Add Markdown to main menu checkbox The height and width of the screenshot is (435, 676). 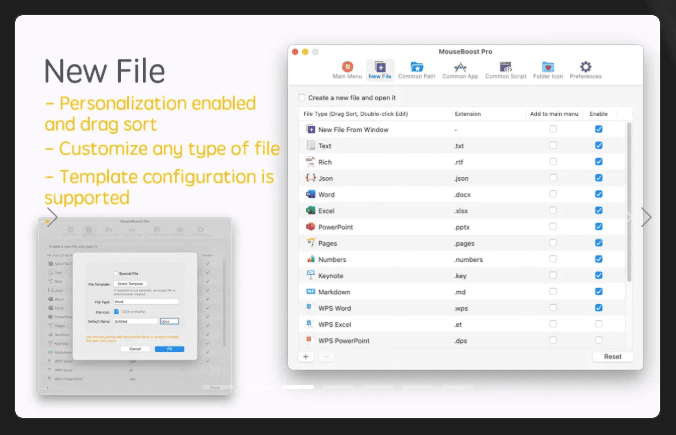pos(553,291)
